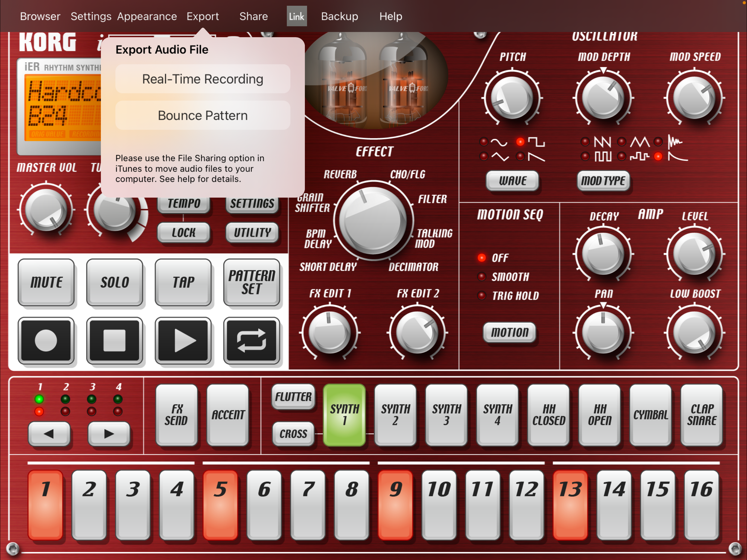The height and width of the screenshot is (560, 747).
Task: Open the Backup menu
Action: 339,16
